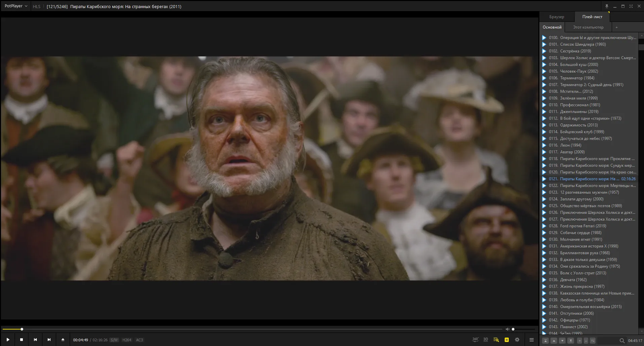644x346 pixels.
Task: Toggle the playlist search icon in control bar
Action: (x=496, y=340)
